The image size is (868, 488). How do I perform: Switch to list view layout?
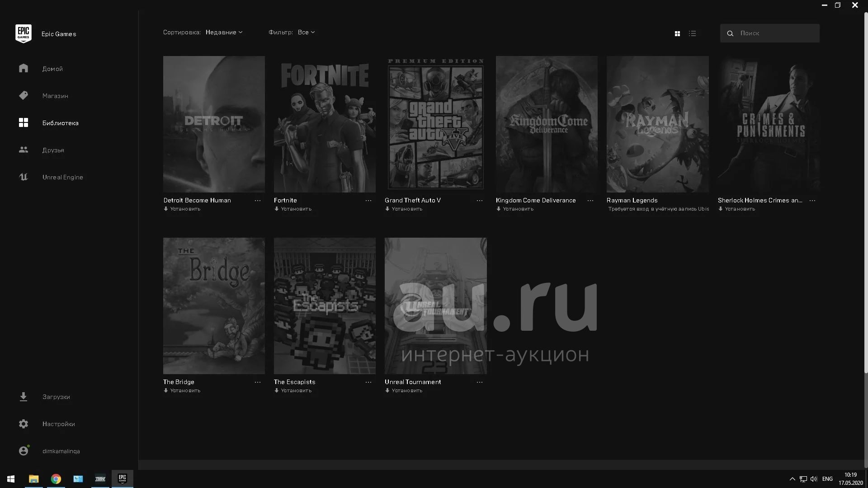pos(692,33)
